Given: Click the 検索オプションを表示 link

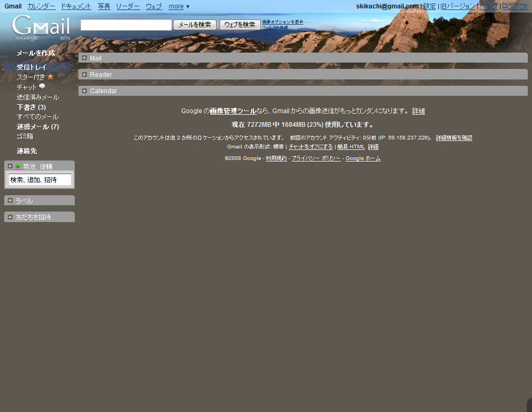Looking at the screenshot, I should pos(283,22).
